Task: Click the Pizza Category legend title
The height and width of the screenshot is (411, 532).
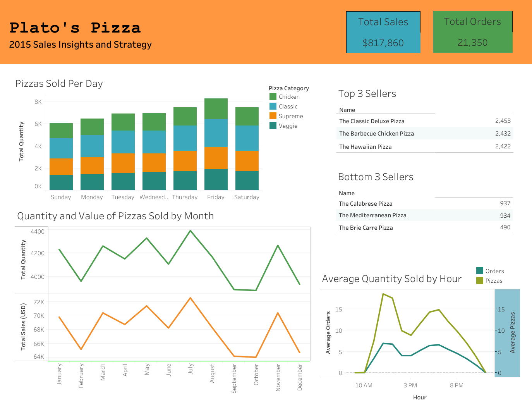Action: click(289, 88)
